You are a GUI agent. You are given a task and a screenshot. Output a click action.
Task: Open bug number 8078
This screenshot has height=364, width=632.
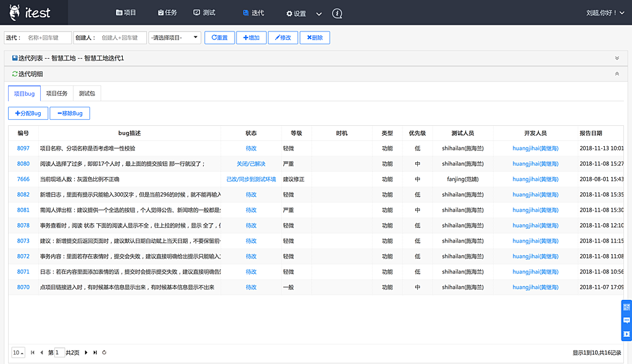pyautogui.click(x=23, y=225)
